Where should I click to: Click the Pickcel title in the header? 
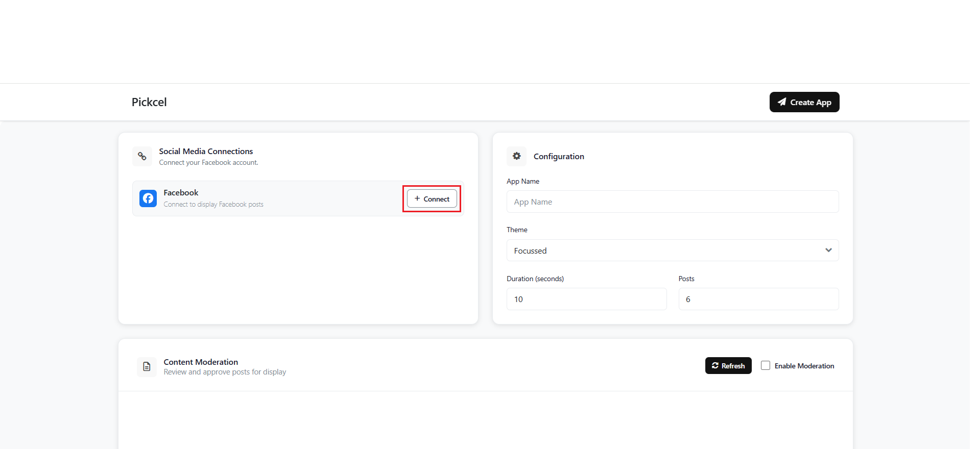149,102
